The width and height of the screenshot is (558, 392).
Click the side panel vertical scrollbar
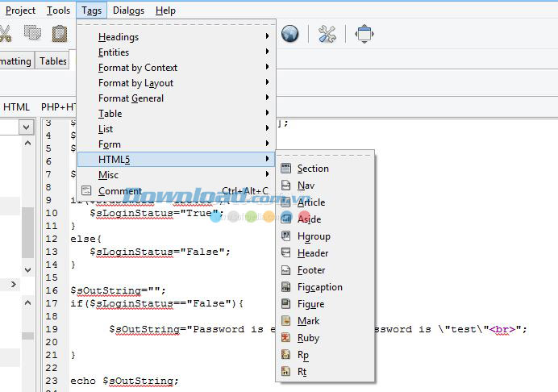tap(27, 234)
